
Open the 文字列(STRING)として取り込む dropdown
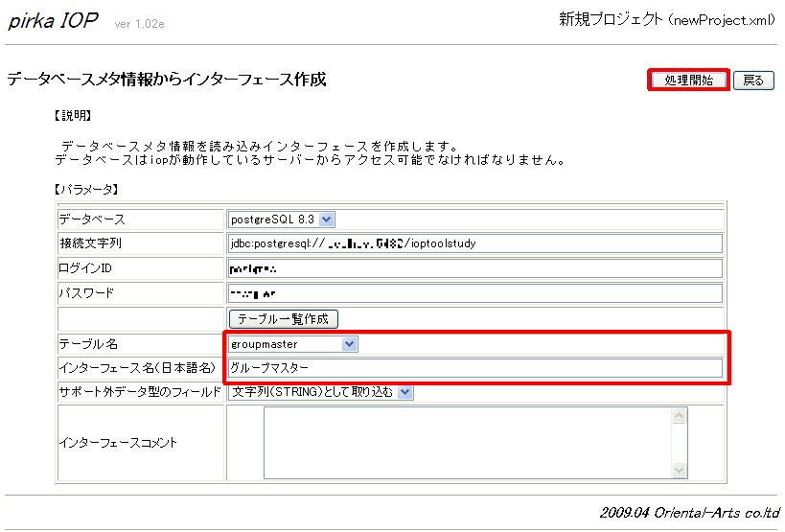click(320, 391)
